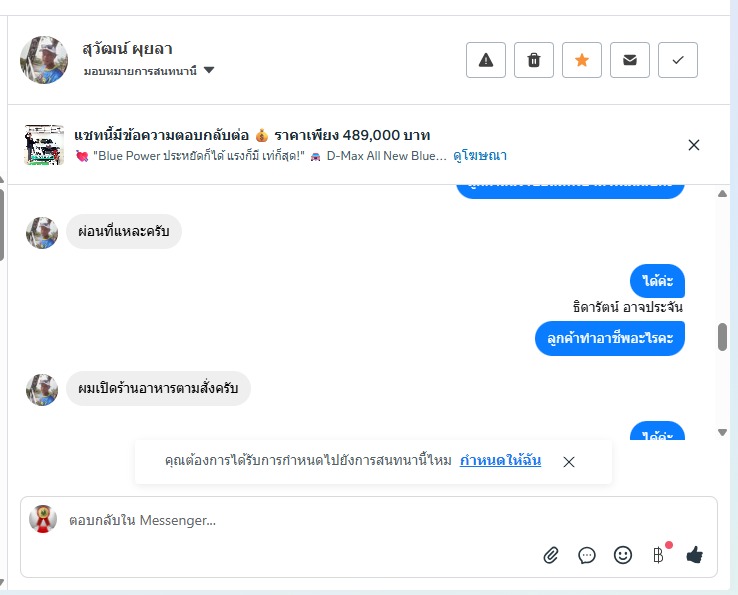Open the ad thumbnail image in banner

click(x=44, y=145)
